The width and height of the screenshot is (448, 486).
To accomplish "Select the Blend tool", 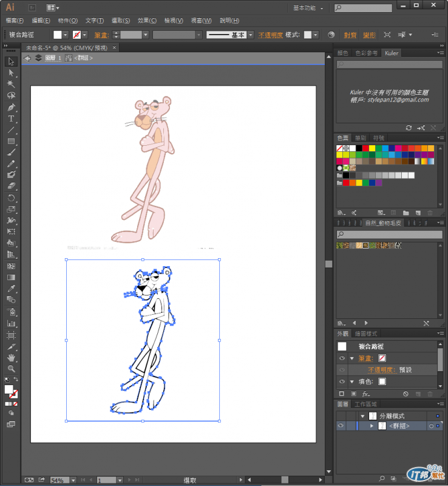I will coord(11,299).
